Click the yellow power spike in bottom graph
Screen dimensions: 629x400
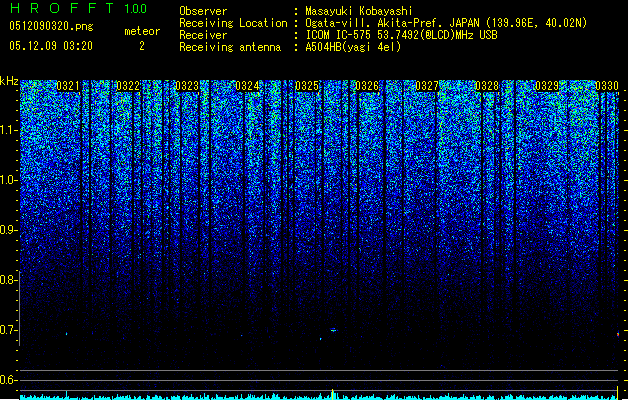pos(333,394)
